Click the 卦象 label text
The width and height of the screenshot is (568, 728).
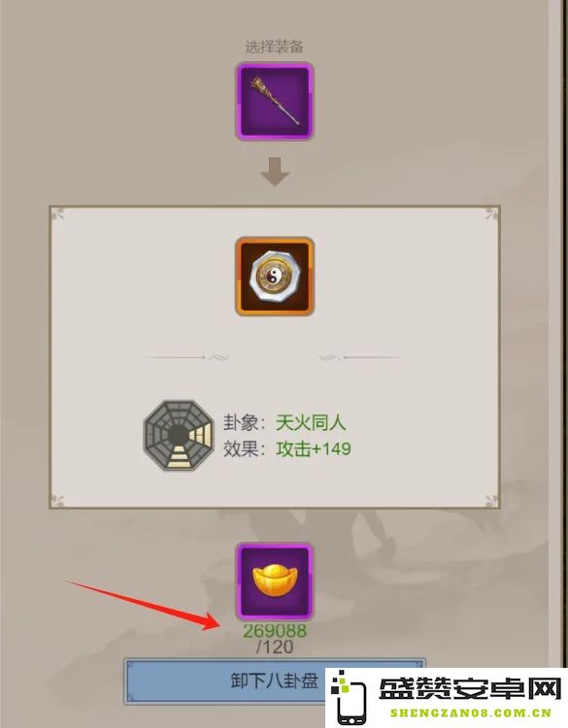(x=240, y=422)
